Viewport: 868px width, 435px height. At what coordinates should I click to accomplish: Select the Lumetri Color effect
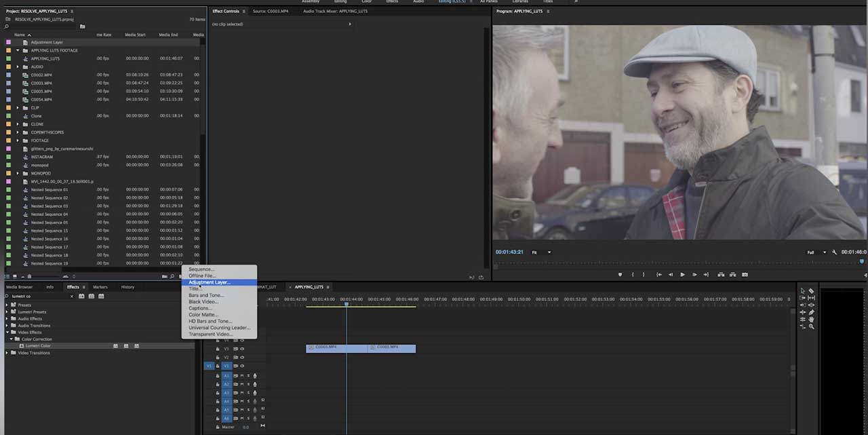(x=37, y=345)
